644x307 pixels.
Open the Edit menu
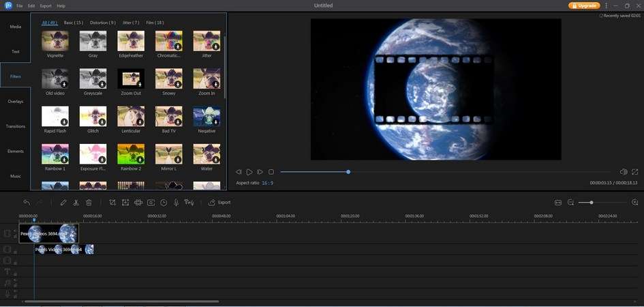pos(31,6)
